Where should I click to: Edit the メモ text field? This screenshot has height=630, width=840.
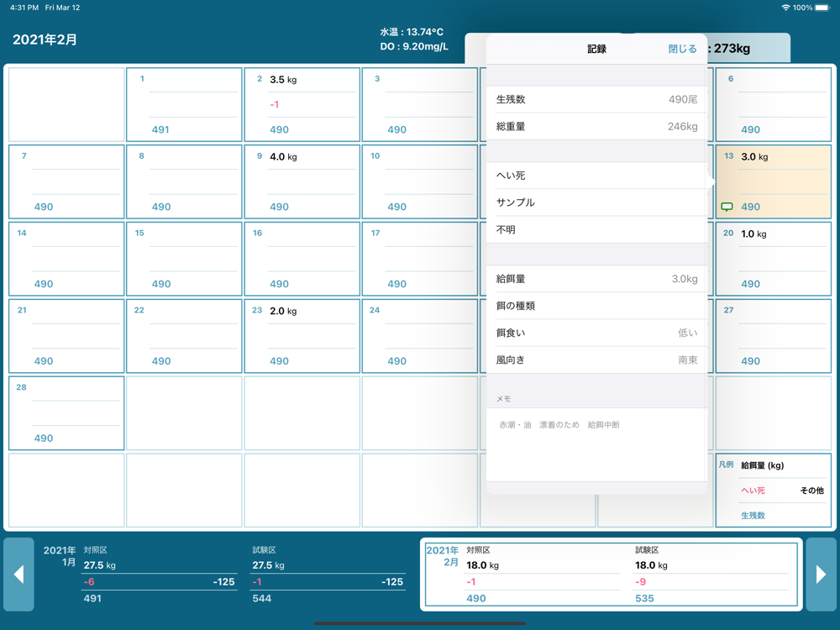(596, 444)
